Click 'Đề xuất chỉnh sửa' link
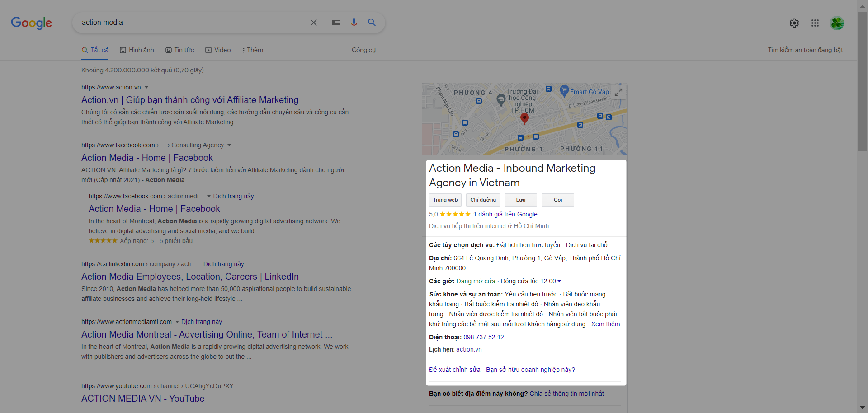The height and width of the screenshot is (413, 868). click(454, 370)
